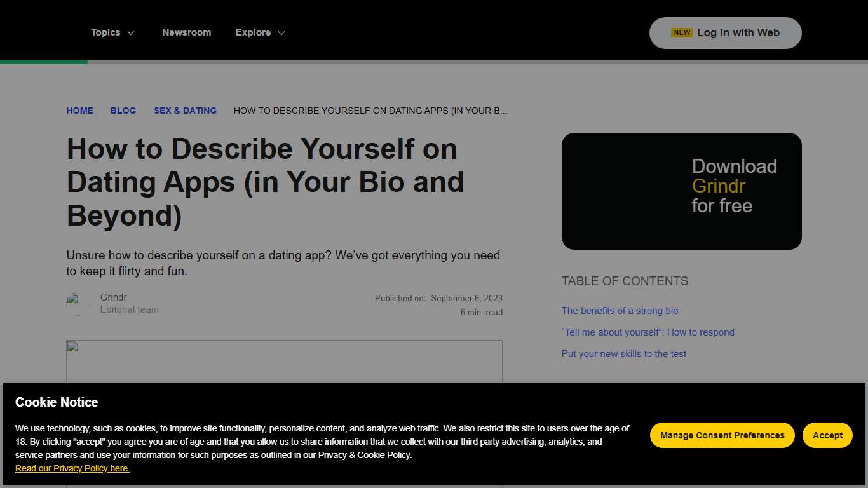Viewport: 868px width, 488px height.
Task: Open the Newsroom page
Action: (186, 32)
